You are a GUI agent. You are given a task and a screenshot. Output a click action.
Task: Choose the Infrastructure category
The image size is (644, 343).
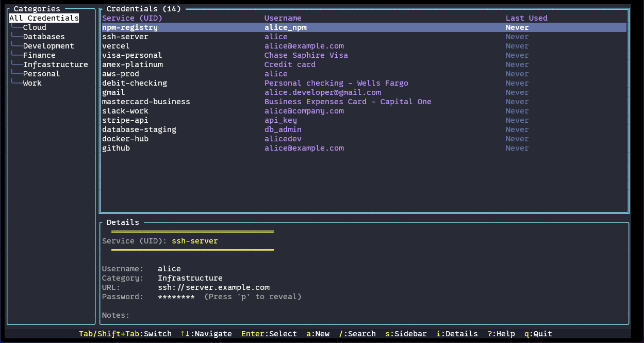pos(56,64)
